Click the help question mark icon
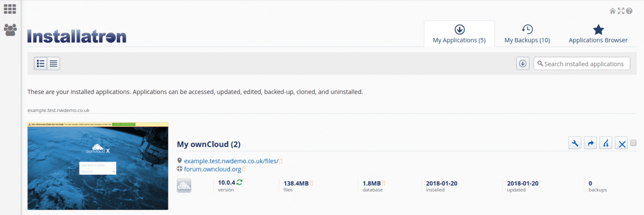 [629, 11]
